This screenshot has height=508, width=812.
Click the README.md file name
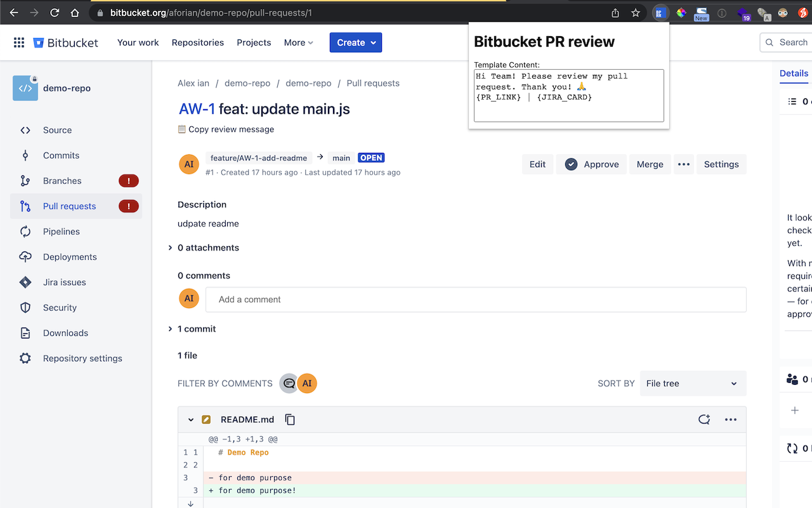coord(247,420)
